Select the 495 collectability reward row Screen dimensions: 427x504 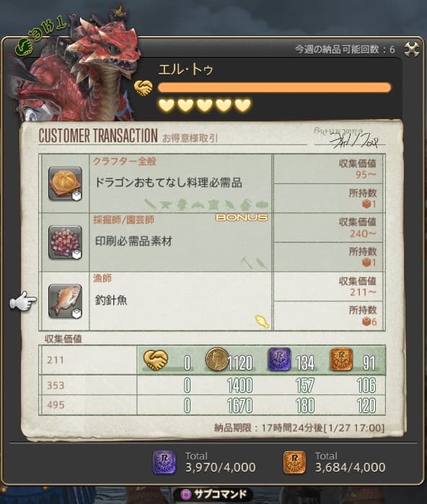tap(212, 405)
